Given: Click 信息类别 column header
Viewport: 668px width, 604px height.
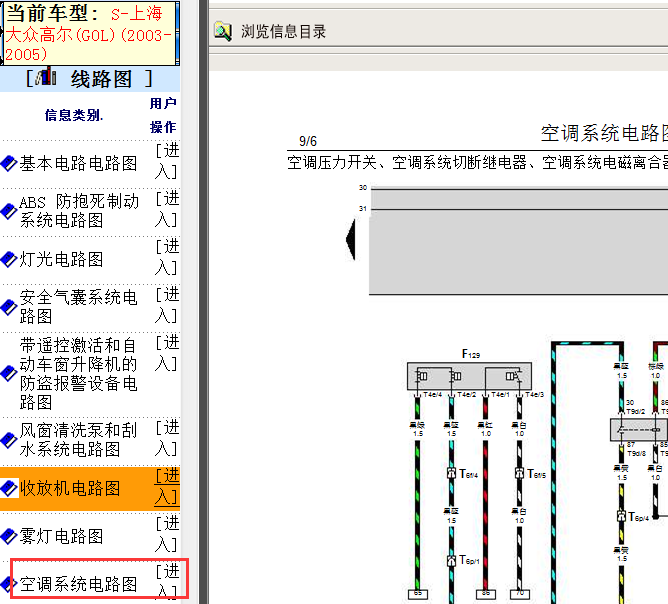Looking at the screenshot, I should point(74,115).
